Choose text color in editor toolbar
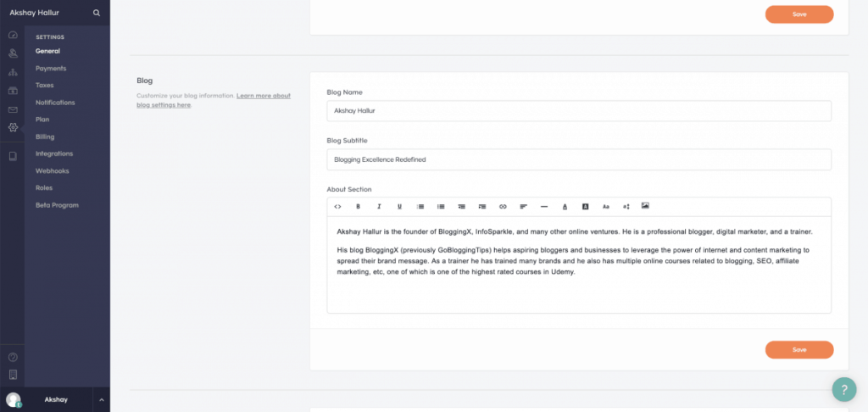 pos(565,207)
